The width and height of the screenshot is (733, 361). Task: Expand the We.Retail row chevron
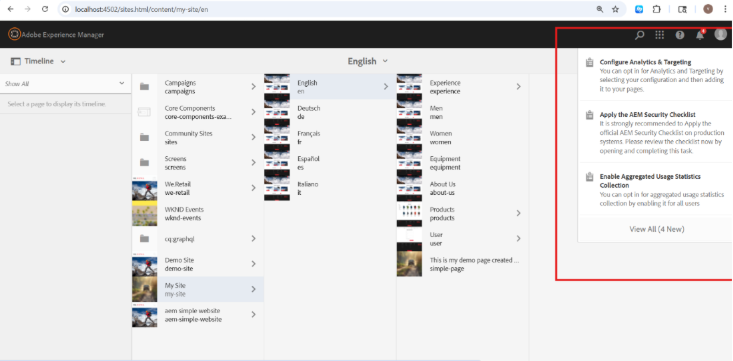253,188
